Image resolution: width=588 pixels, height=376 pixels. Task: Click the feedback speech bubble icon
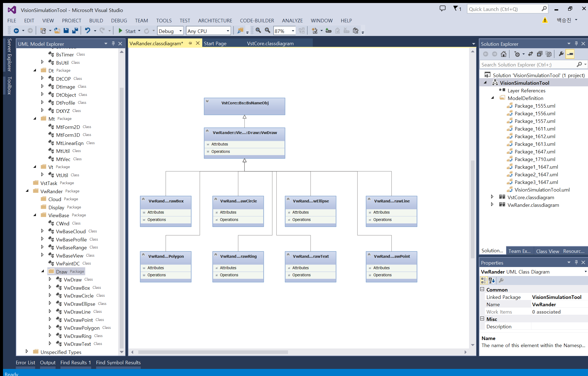[x=443, y=8]
